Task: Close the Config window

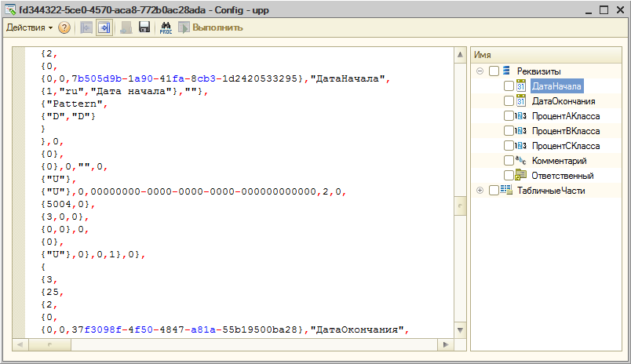Action: coord(620,10)
